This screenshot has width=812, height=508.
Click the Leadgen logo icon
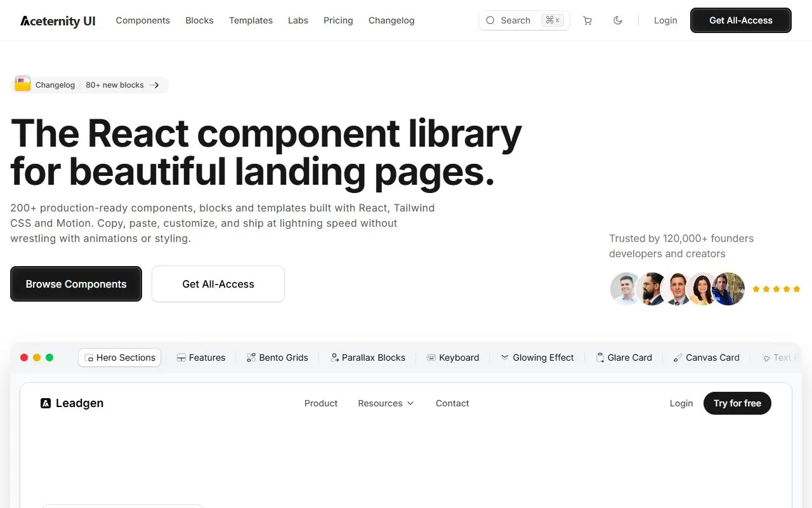tap(46, 403)
